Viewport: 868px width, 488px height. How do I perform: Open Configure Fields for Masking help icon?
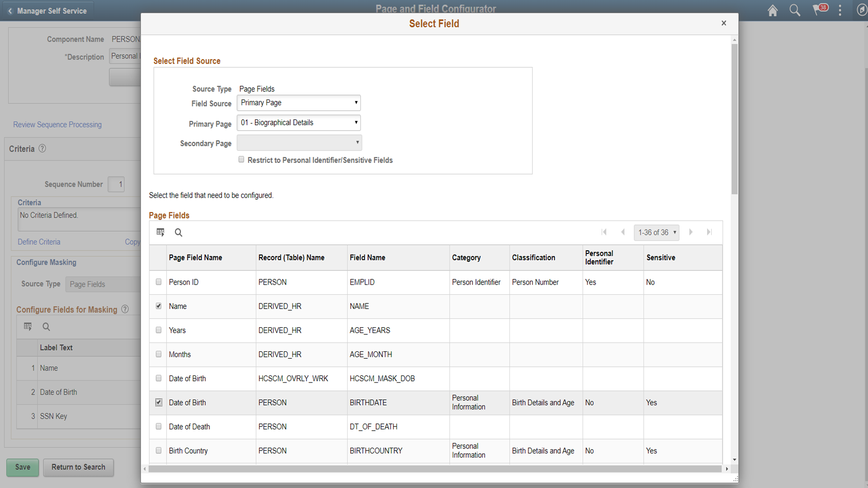pyautogui.click(x=125, y=309)
